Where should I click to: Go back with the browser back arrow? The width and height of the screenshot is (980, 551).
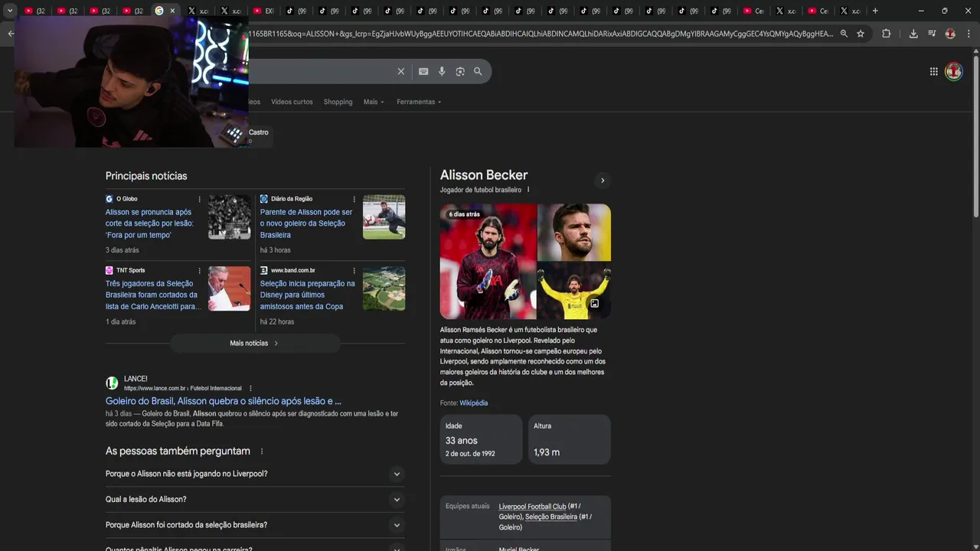(10, 34)
